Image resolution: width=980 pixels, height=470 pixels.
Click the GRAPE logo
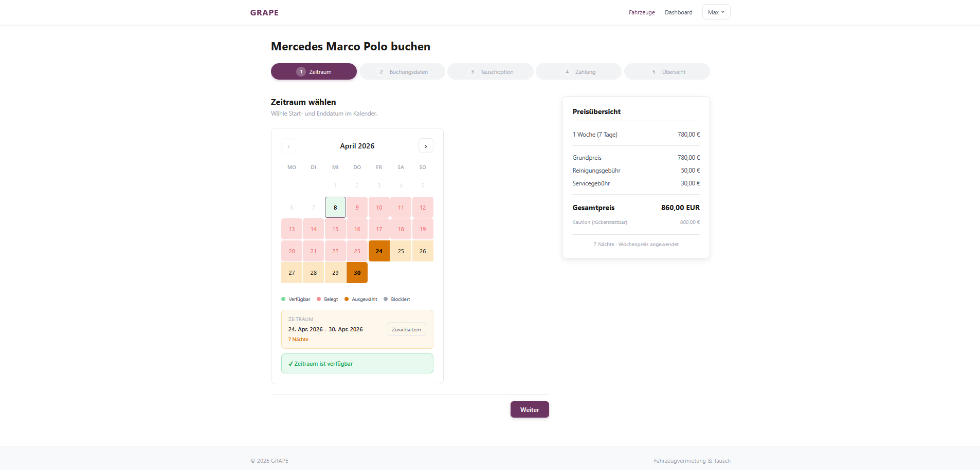point(264,12)
